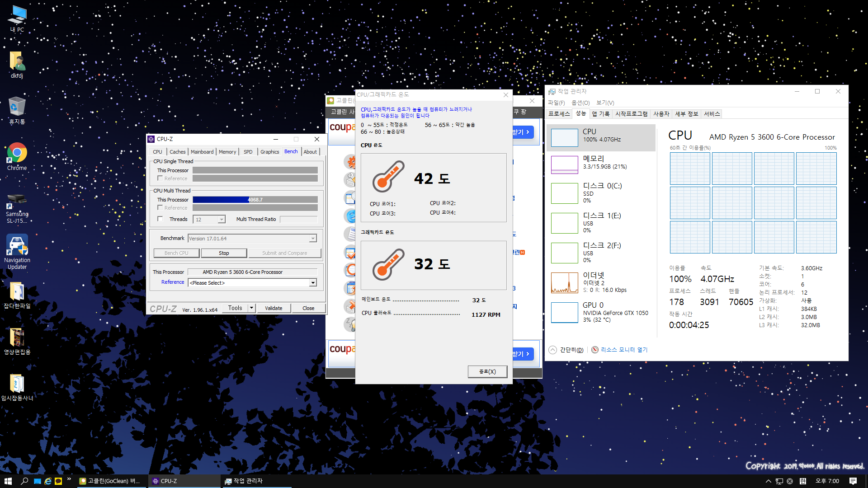This screenshot has height=488, width=868.
Task: Toggle the Korean IME 한 indicator
Action: coord(803,481)
